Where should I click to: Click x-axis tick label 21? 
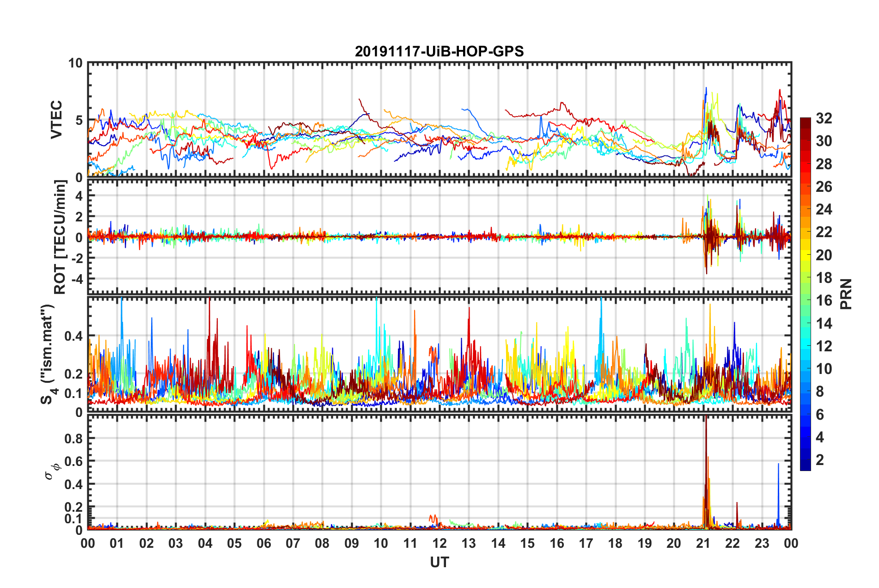(703, 543)
